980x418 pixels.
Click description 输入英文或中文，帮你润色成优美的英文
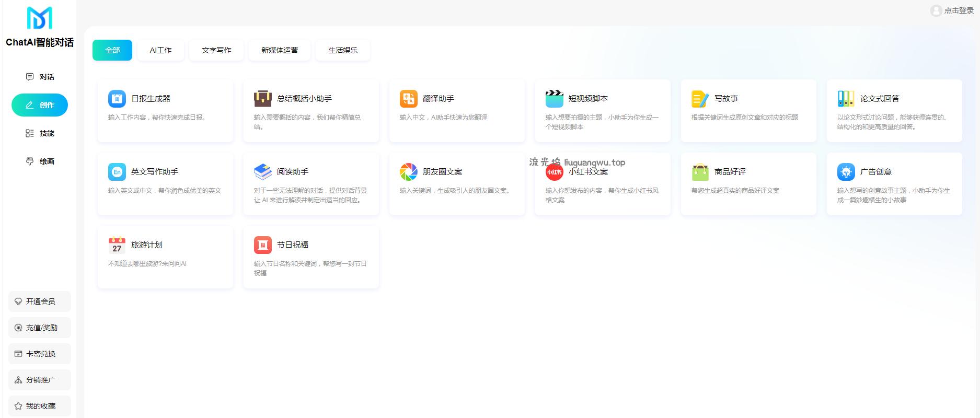tap(165, 191)
